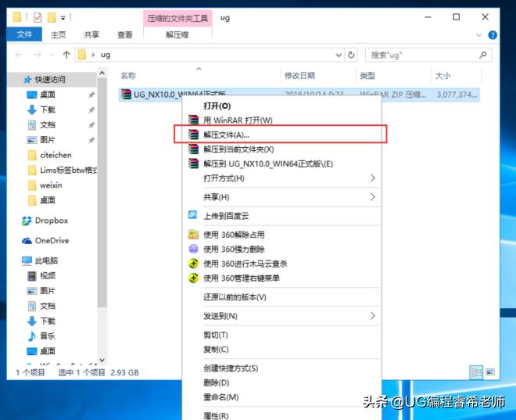Image resolution: width=516 pixels, height=420 pixels.
Task: Select 解压到 UG_NX10.0_WIN64正式版\(E) entry
Action: click(268, 164)
